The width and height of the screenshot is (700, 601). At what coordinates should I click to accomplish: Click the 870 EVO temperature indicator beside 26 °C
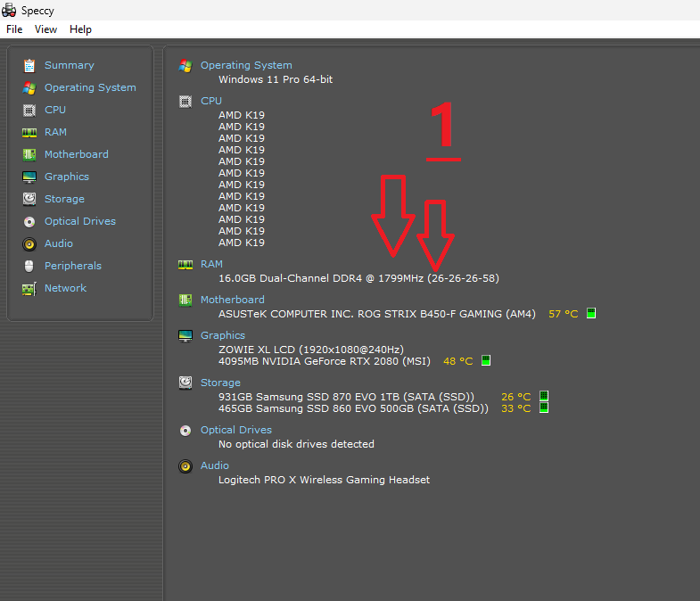(544, 396)
